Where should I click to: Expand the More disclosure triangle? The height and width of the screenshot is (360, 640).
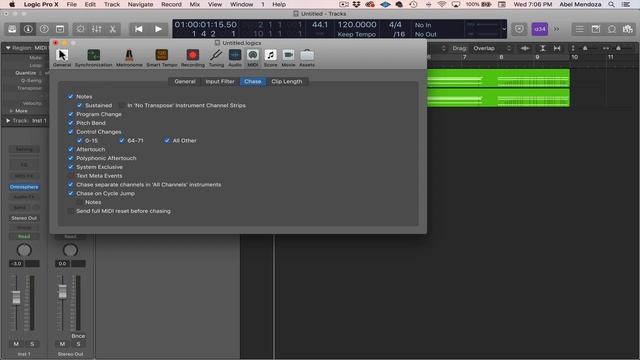pos(11,111)
